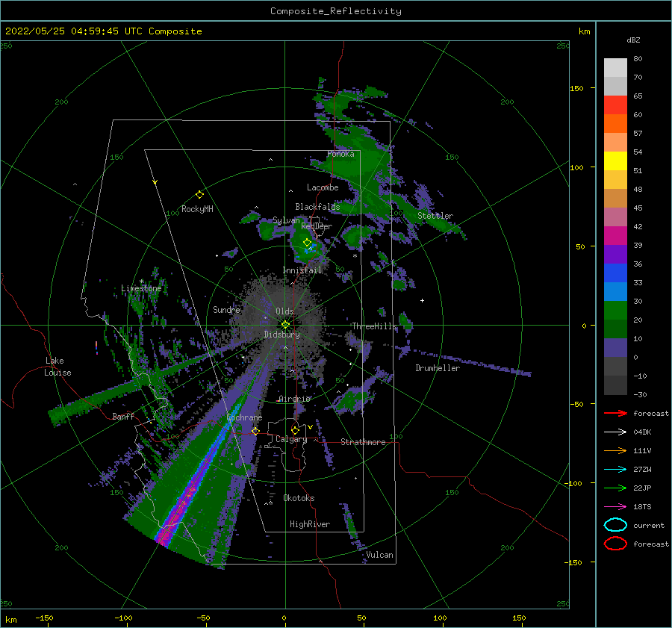
Task: Click the red forecast arrow legend icon
Action: click(x=615, y=413)
